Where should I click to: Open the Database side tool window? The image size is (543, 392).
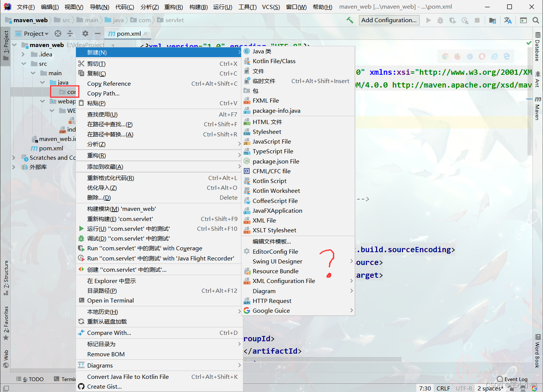tap(538, 47)
